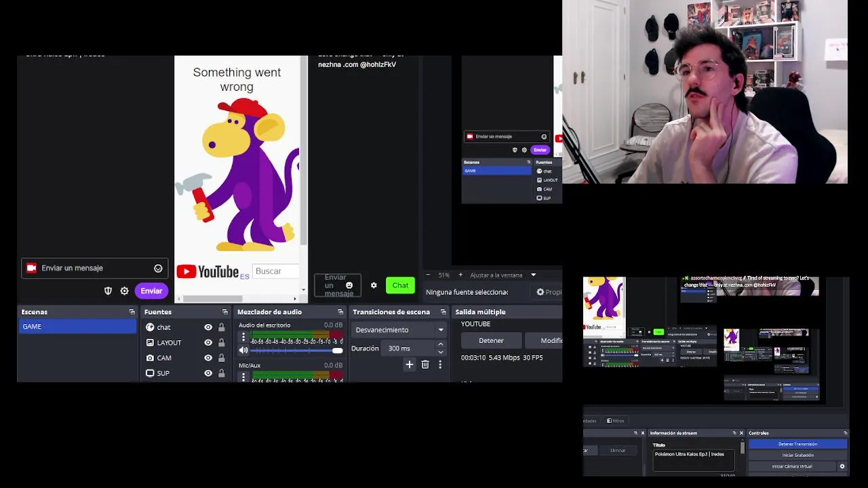The height and width of the screenshot is (488, 868).
Task: Click the emoji icon in the second chat dock
Action: click(x=349, y=285)
